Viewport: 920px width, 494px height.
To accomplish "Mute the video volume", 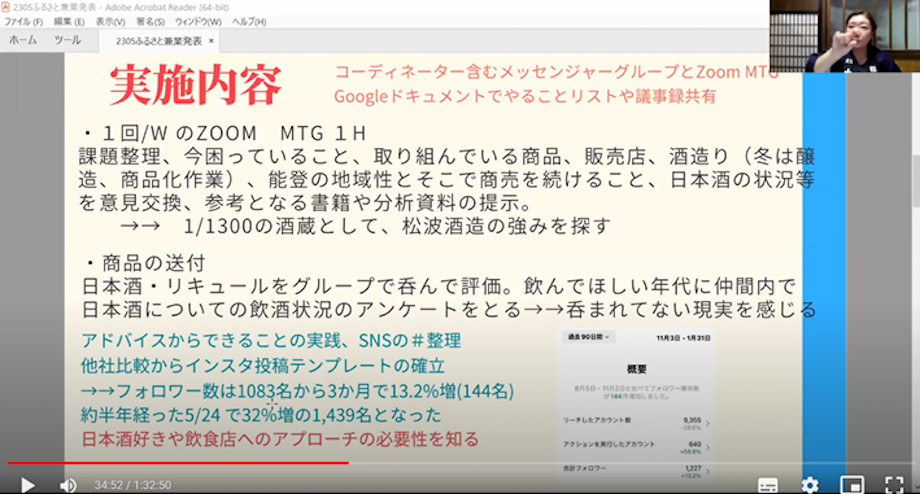I will 68,485.
